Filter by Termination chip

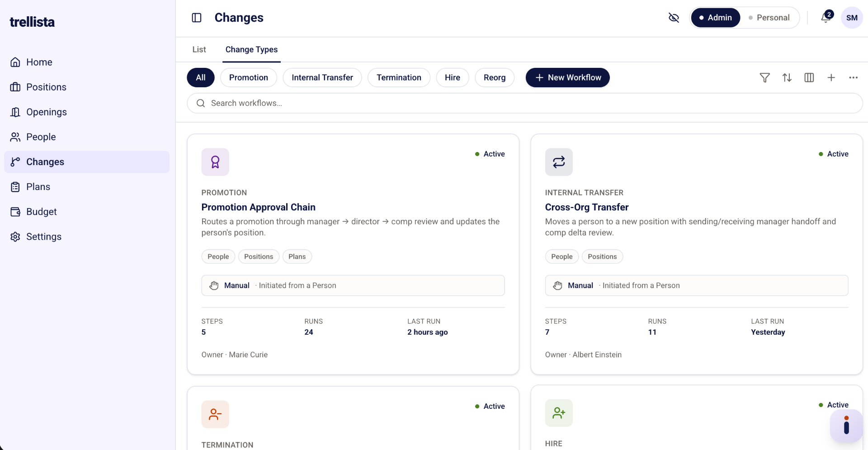click(x=399, y=78)
